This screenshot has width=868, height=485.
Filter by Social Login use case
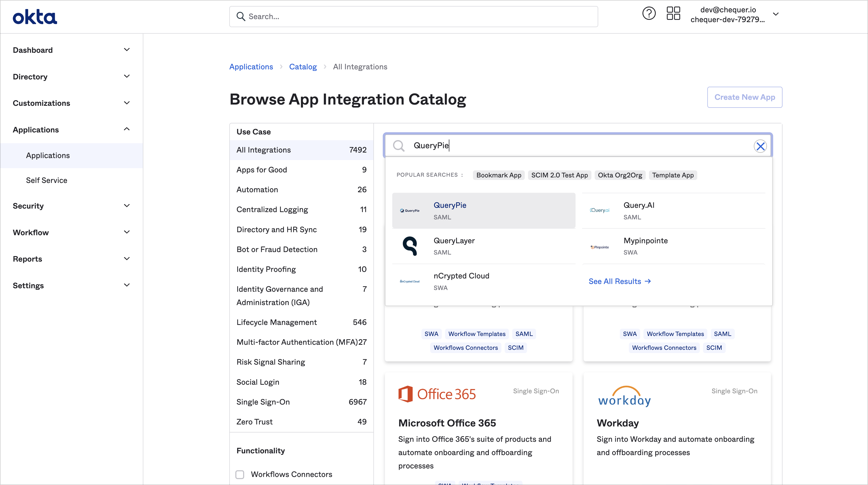[301, 382]
